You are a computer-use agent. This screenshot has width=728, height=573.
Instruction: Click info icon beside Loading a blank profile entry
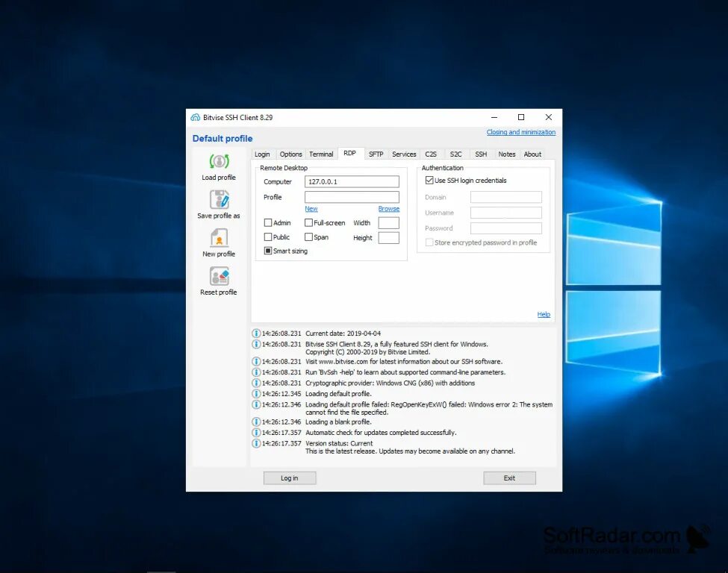pyautogui.click(x=256, y=422)
